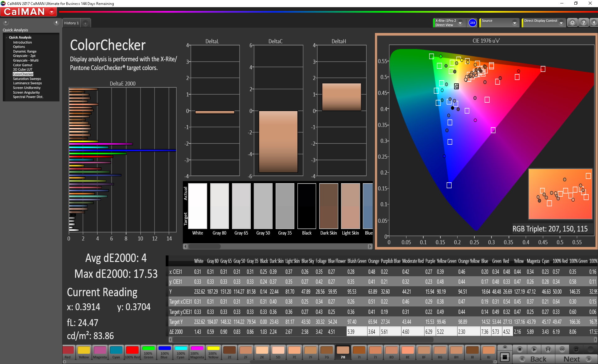Click the play read-series icon
Image resolution: width=598 pixels, height=364 pixels.
534,349
